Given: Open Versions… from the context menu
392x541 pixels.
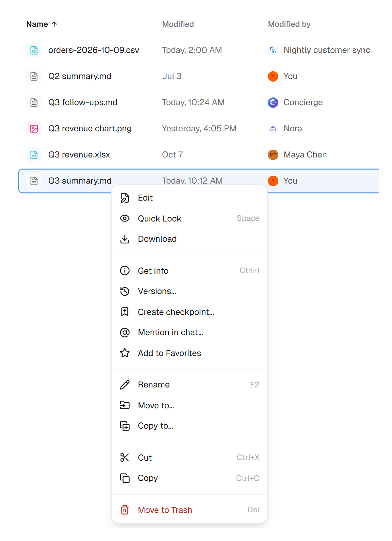Looking at the screenshot, I should point(189,291).
